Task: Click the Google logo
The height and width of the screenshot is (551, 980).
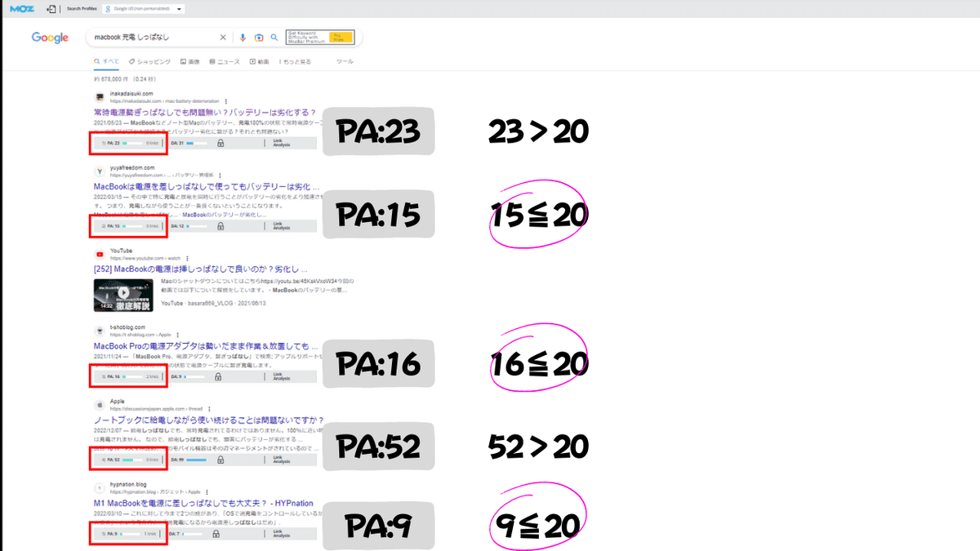Action: pyautogui.click(x=50, y=38)
